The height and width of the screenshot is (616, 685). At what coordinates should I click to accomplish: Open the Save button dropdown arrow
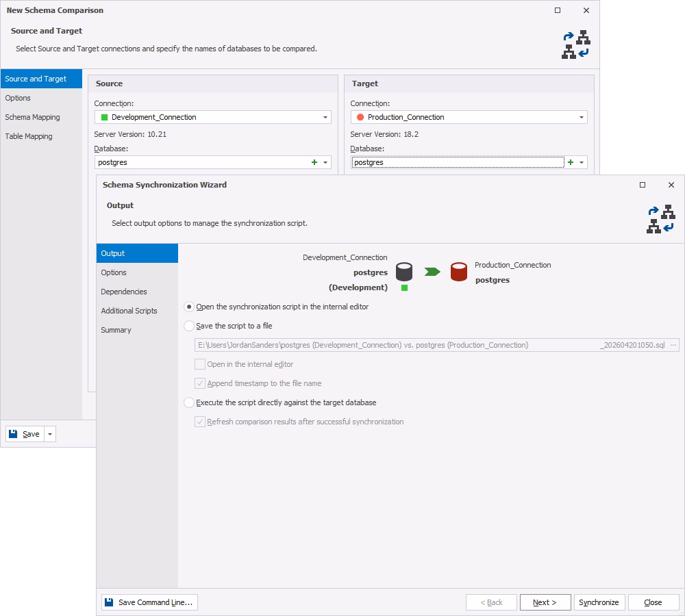click(x=50, y=434)
